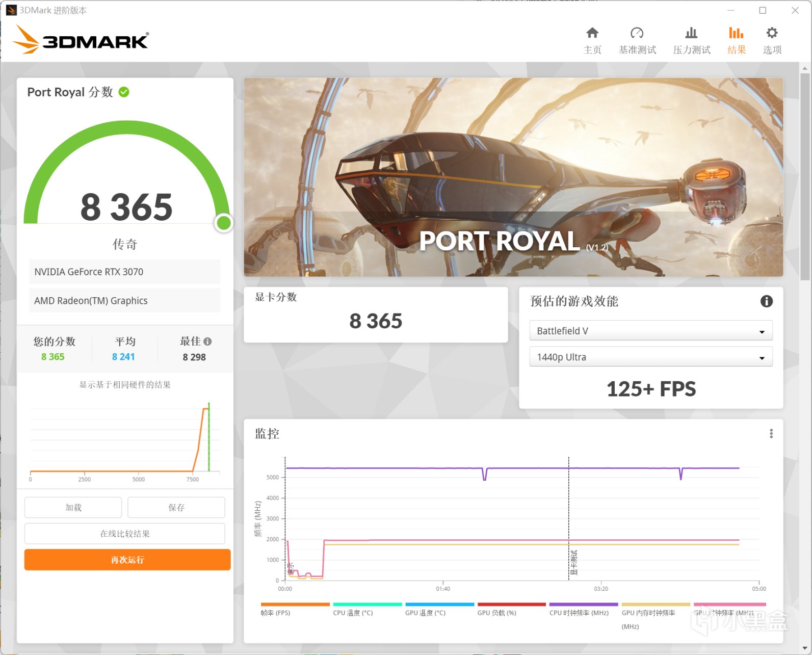Image resolution: width=812 pixels, height=655 pixels.
Task: Click the green validation check beside Port Royal 分数
Action: [x=124, y=92]
